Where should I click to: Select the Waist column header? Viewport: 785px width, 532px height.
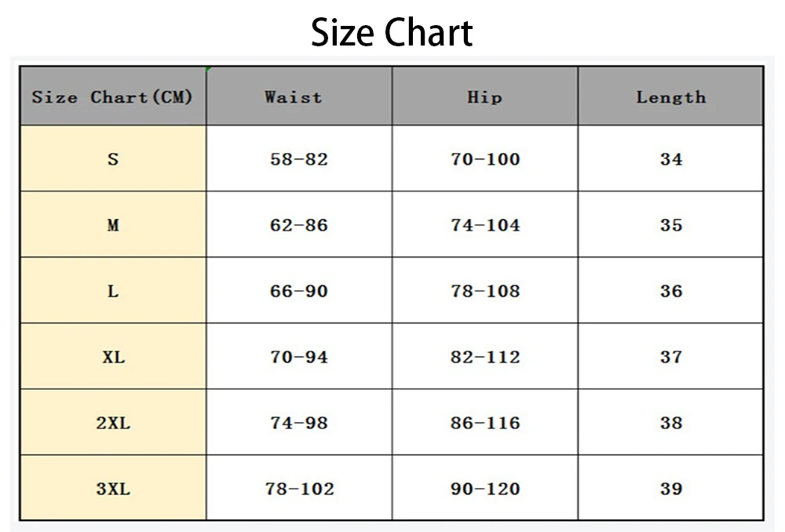click(x=299, y=96)
